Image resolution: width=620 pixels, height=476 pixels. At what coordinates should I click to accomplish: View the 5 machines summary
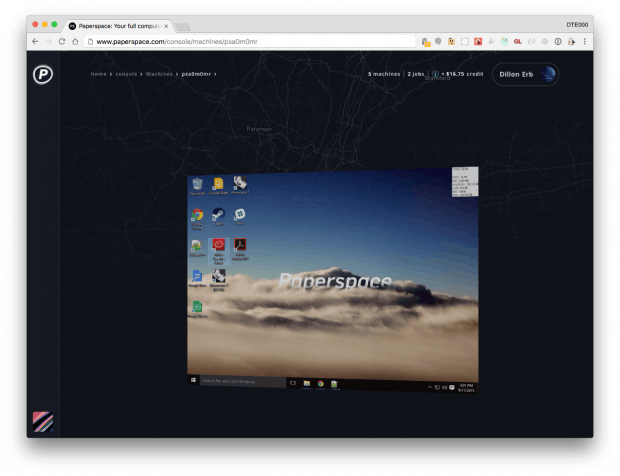pyautogui.click(x=384, y=74)
